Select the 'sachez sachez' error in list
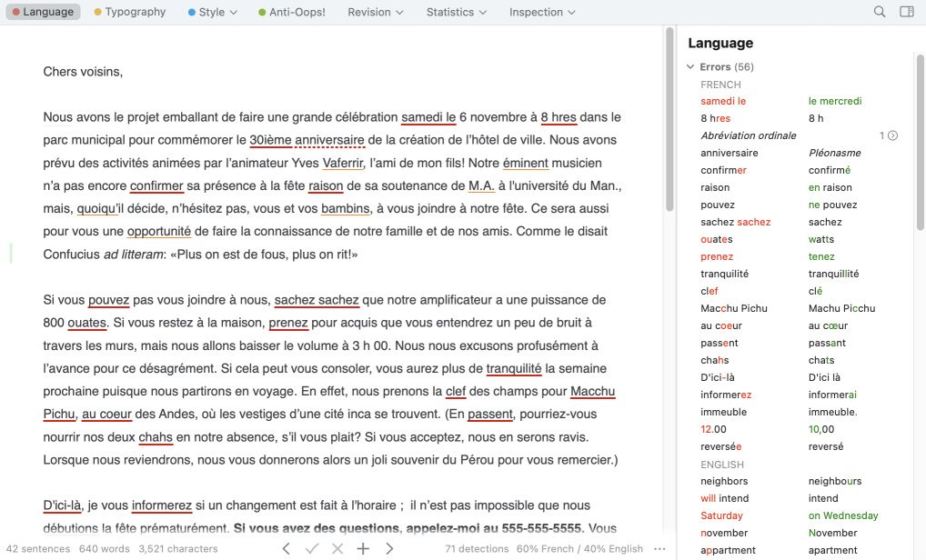The width and height of the screenshot is (926, 560). pyautogui.click(x=735, y=222)
